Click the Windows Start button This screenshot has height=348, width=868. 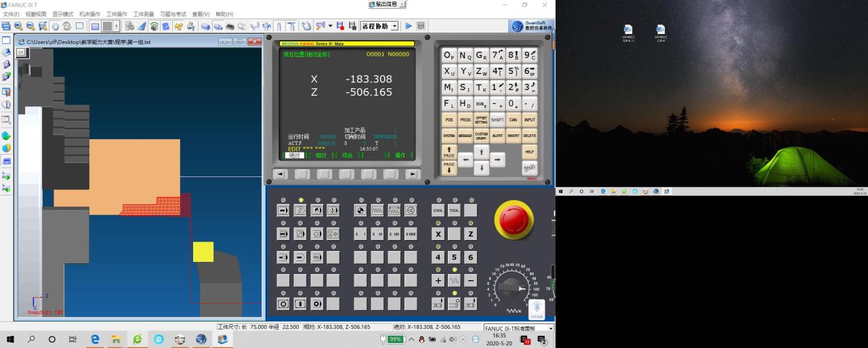(10, 339)
